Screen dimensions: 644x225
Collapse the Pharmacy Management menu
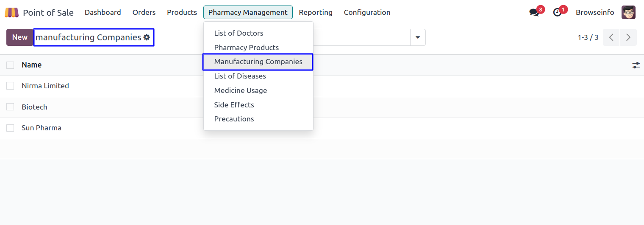point(248,12)
